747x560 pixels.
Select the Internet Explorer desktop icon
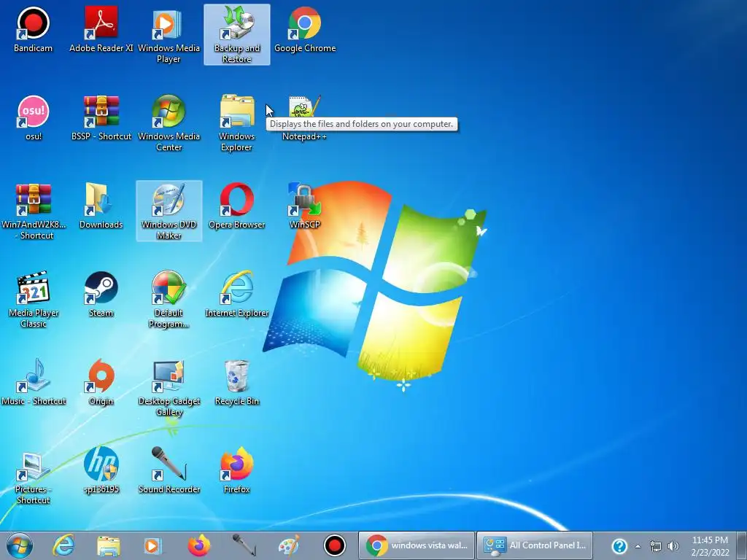237,294
